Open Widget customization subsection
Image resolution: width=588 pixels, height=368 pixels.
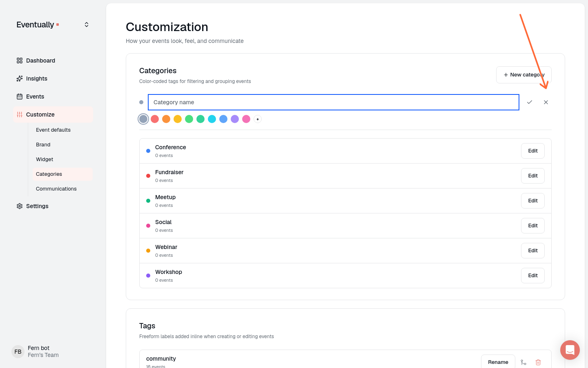62,159
